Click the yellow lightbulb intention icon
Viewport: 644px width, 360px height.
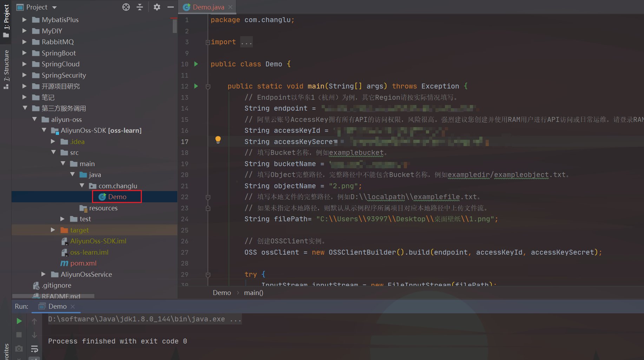tap(218, 140)
